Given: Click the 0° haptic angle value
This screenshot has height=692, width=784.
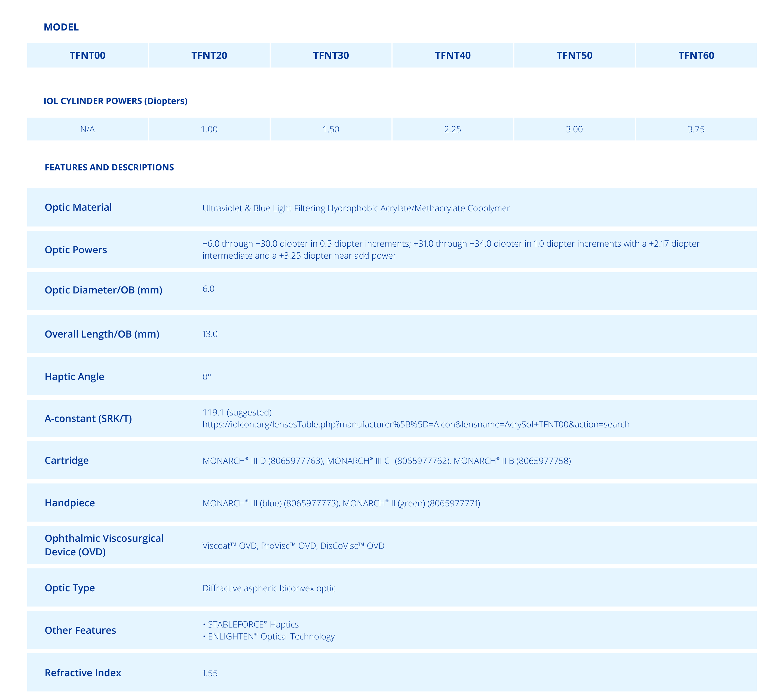Looking at the screenshot, I should [207, 377].
